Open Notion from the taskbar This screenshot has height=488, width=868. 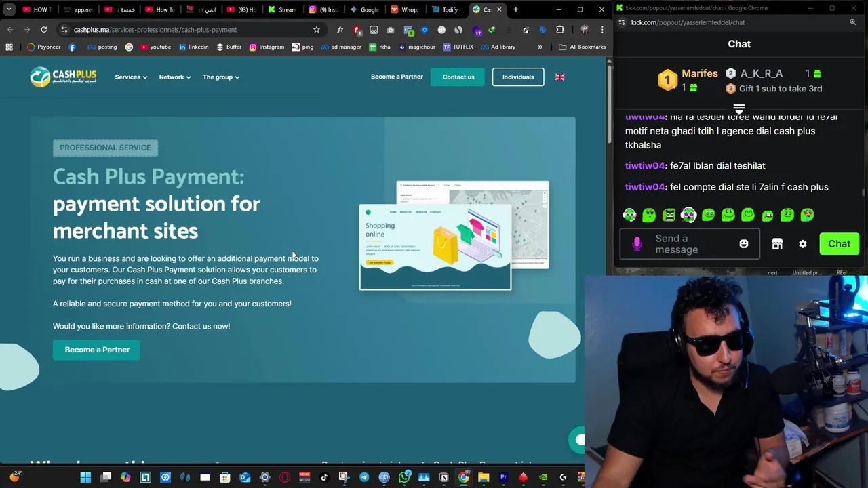click(x=444, y=477)
